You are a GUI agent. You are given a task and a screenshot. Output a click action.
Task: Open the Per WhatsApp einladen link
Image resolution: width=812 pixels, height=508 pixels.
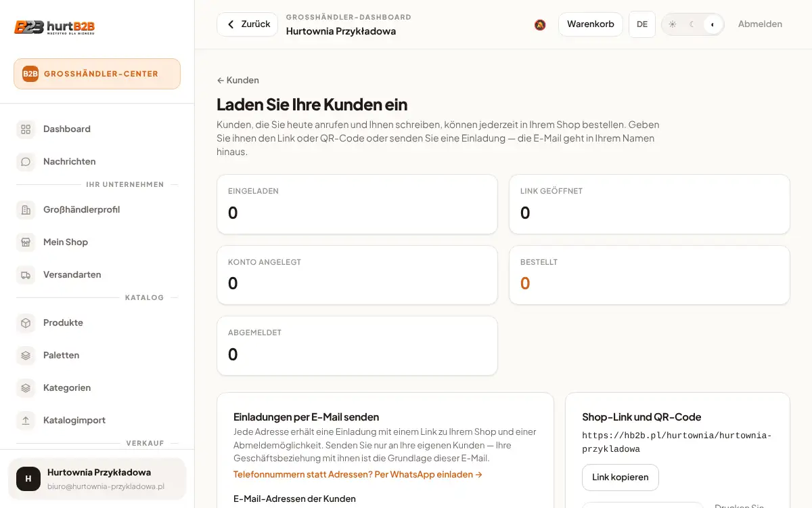point(358,475)
